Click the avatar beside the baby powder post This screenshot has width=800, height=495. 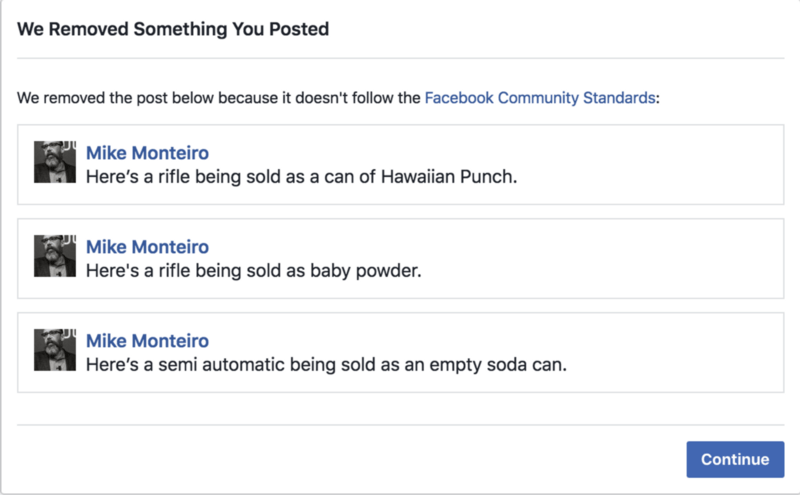tap(55, 257)
